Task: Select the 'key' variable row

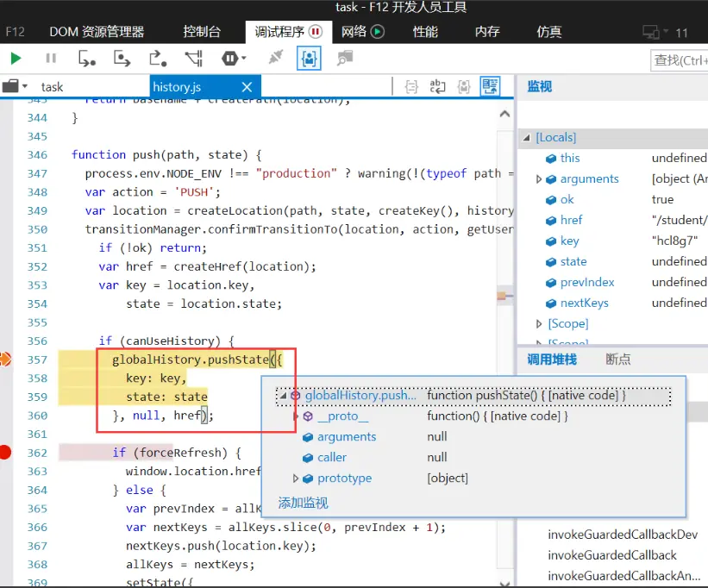Action: click(x=613, y=241)
